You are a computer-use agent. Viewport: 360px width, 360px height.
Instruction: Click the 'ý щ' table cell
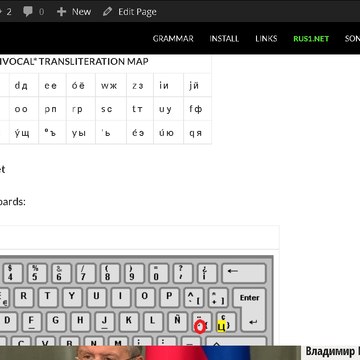[24, 132]
